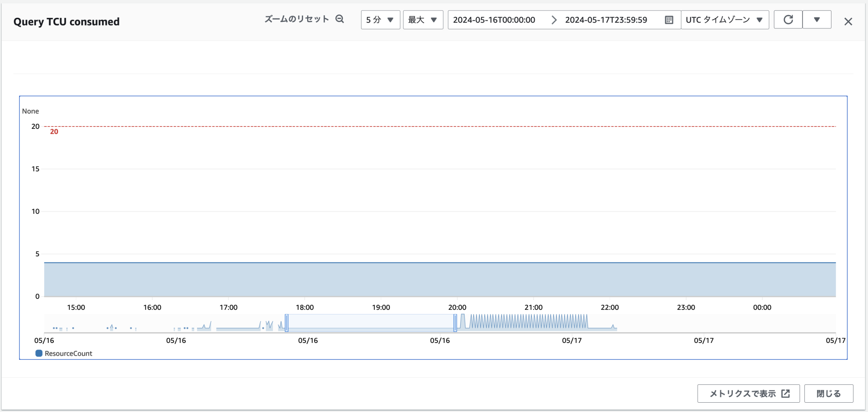Click the left handle of the range selector

tap(287, 323)
